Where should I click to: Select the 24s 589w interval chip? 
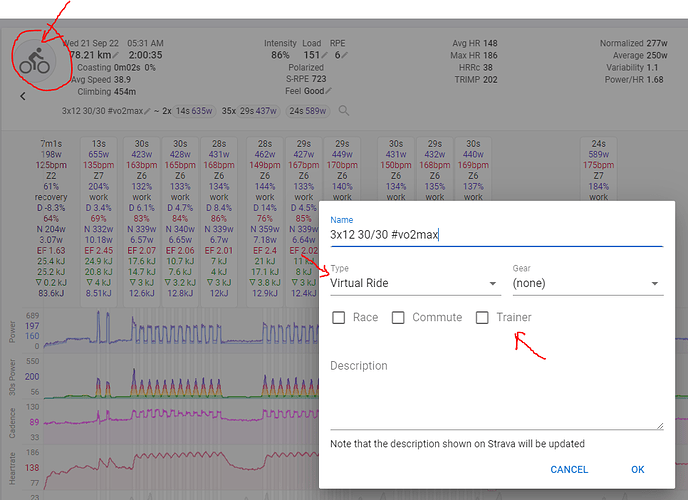pyautogui.click(x=308, y=111)
